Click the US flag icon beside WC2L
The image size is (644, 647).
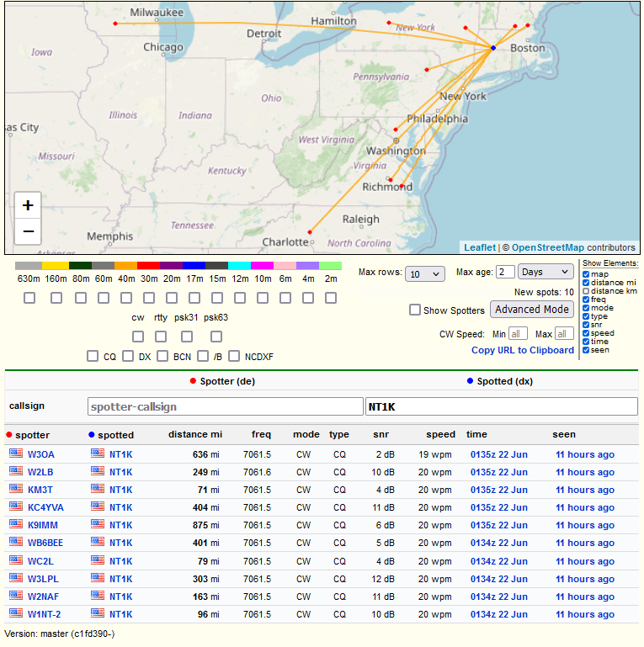pyautogui.click(x=16, y=560)
